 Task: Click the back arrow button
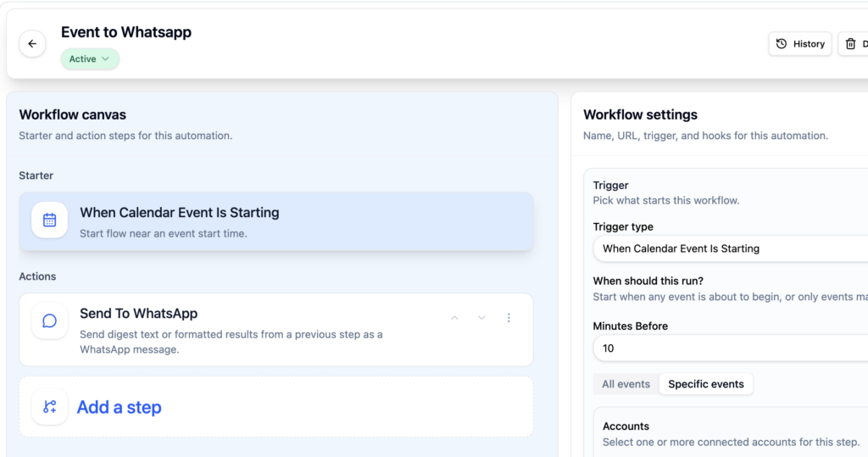[32, 43]
